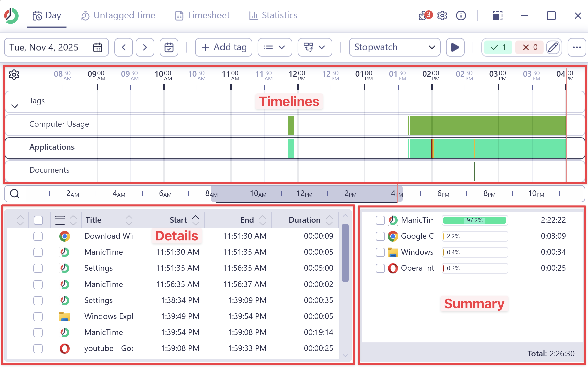
Task: Toggle select-all checkbox in details header
Action: 38,220
